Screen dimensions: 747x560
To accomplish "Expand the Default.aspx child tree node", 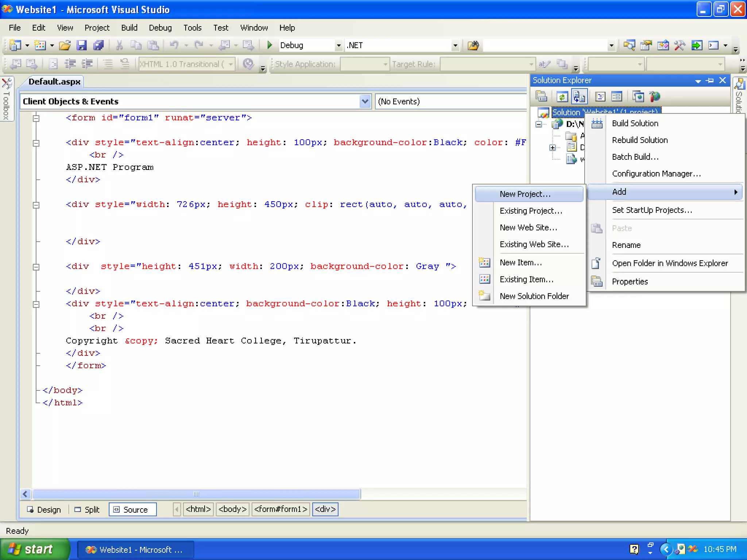I will pos(553,148).
